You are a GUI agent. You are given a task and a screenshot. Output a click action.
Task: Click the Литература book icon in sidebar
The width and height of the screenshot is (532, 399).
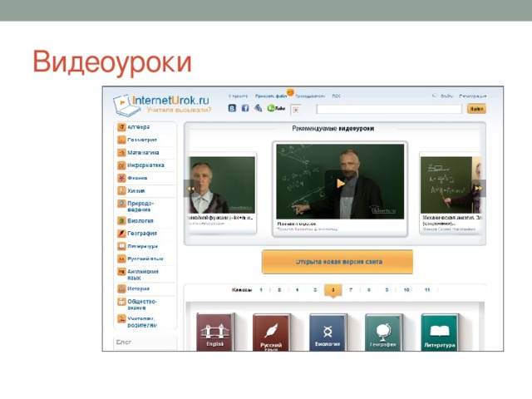coord(121,246)
